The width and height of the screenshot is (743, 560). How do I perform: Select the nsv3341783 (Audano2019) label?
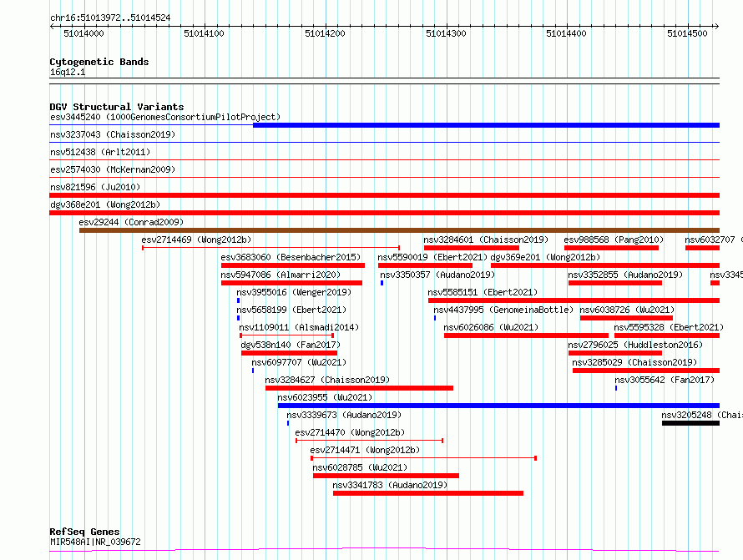point(390,485)
